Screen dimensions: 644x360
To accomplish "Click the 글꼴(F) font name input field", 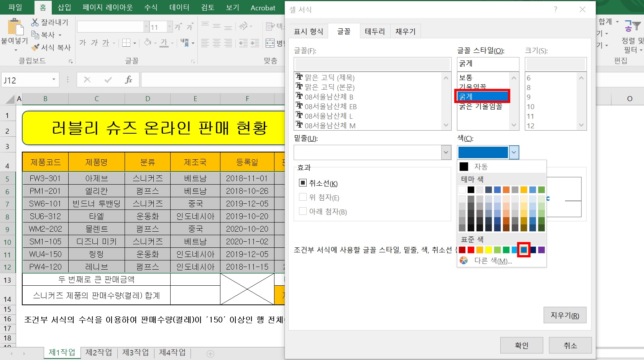I will [x=372, y=64].
